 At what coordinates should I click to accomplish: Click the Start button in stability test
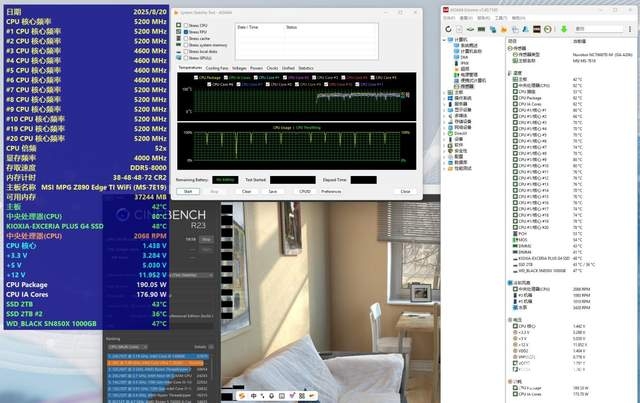[x=188, y=191]
